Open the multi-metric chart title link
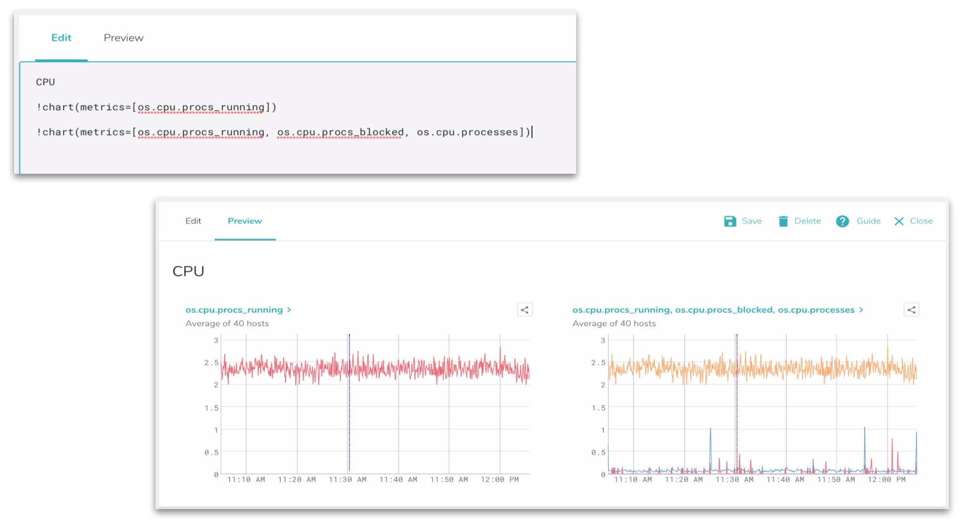Viewport: 980px width, 528px height. (x=713, y=310)
